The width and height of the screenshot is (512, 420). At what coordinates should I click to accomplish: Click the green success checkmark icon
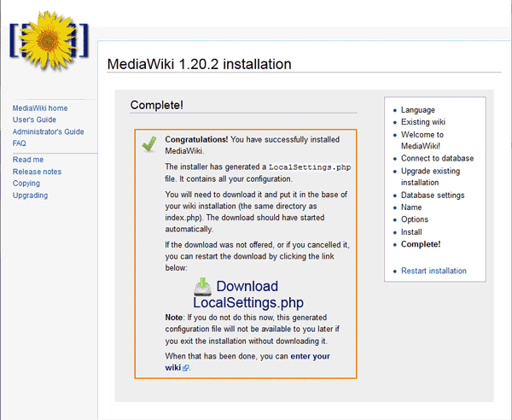[x=149, y=144]
